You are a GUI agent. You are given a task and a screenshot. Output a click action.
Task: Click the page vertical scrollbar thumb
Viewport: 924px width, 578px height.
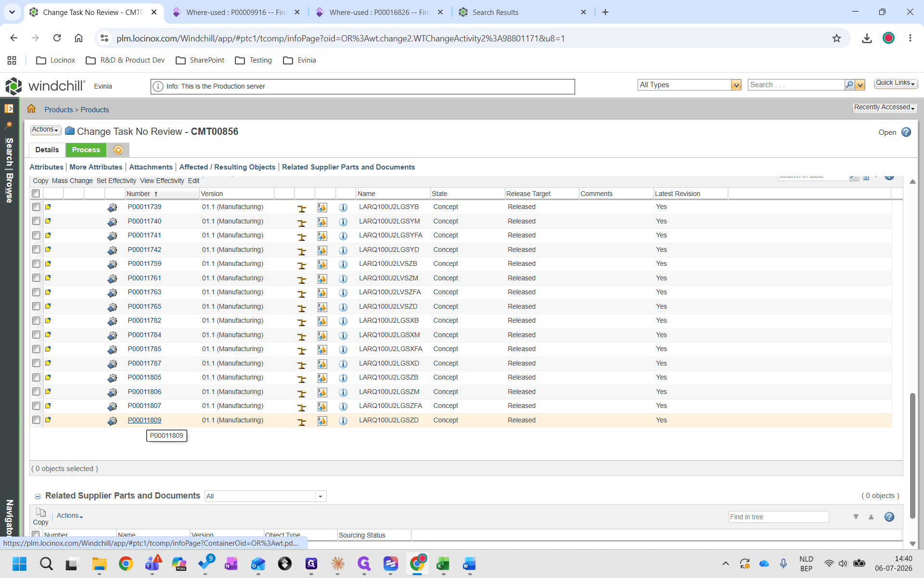point(912,456)
